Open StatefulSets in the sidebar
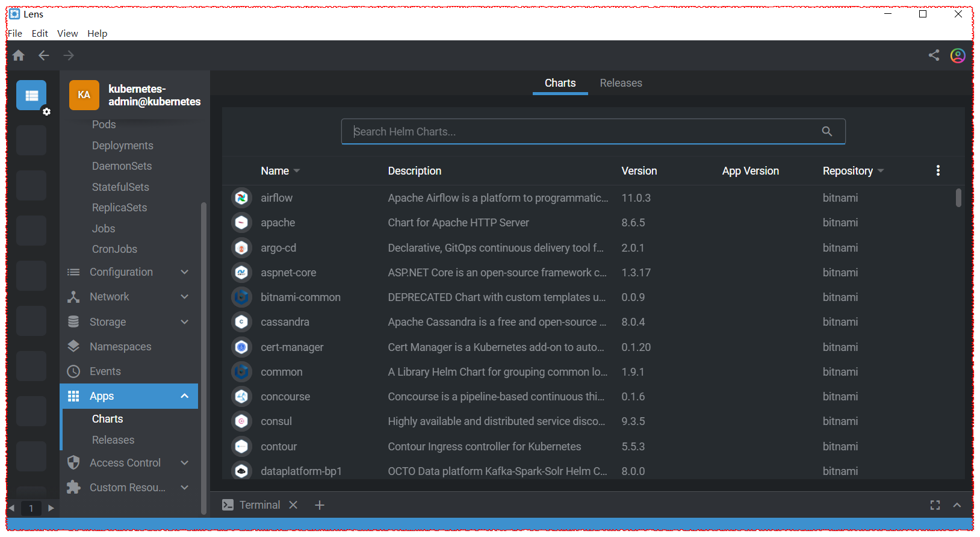The width and height of the screenshot is (980, 537). (x=120, y=187)
